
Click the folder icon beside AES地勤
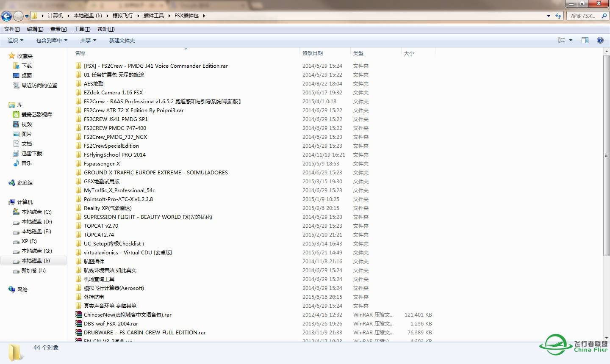(x=78, y=83)
